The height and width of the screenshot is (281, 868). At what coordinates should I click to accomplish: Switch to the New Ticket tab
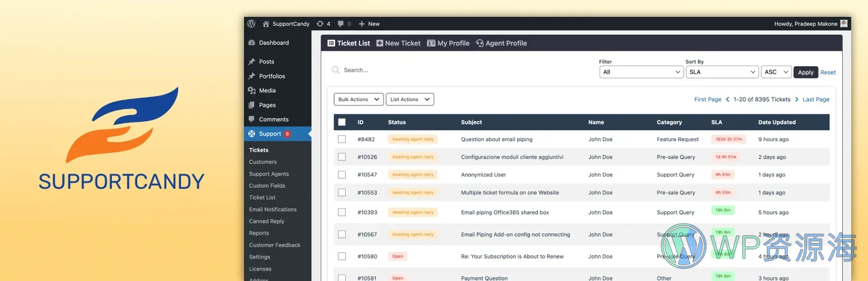click(x=399, y=43)
